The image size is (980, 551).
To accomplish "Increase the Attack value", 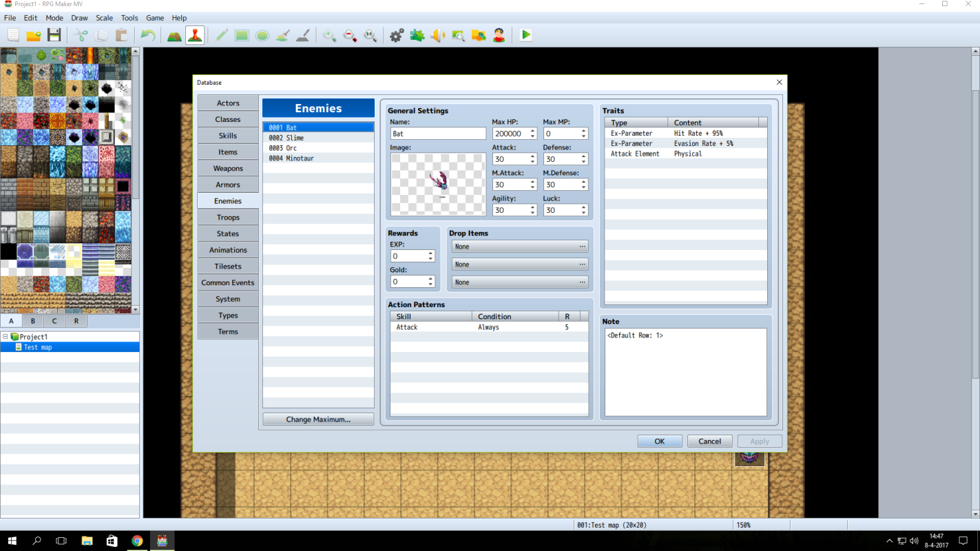I will pos(533,156).
